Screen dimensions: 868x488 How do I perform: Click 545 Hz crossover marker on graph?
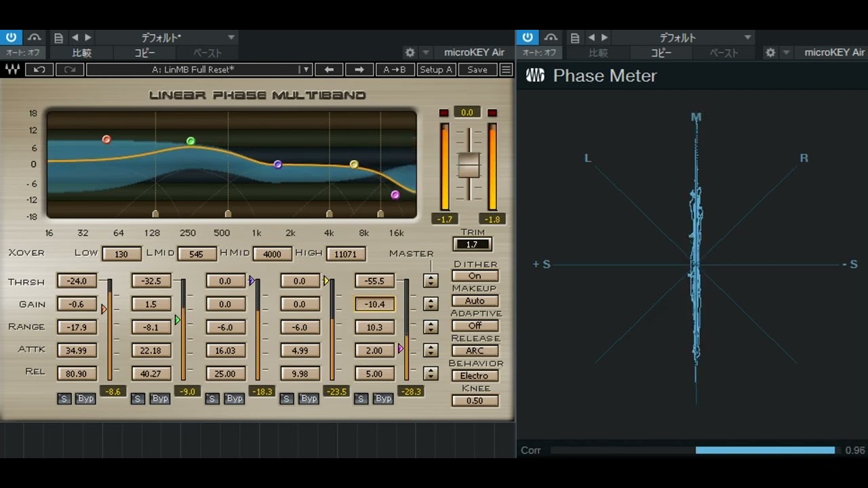pos(228,213)
